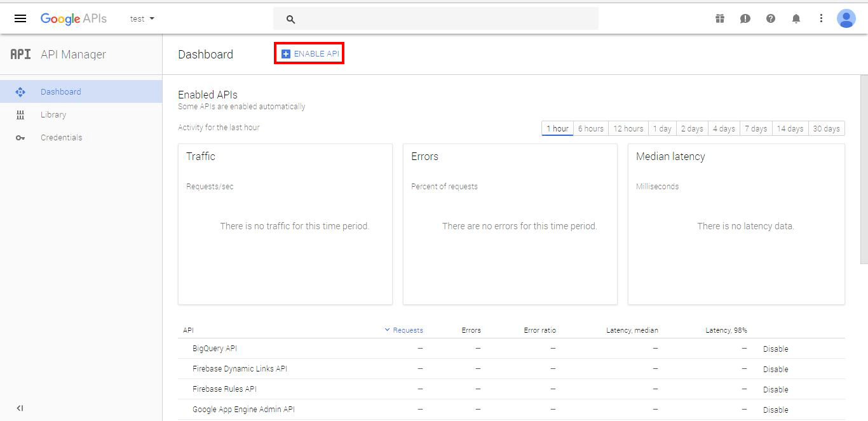Click the Enabled APIs heading

(208, 95)
